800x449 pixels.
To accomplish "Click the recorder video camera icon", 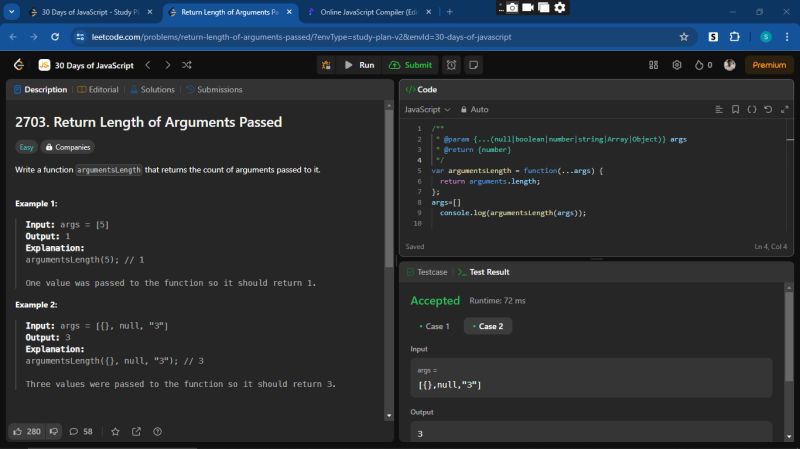I will [x=528, y=7].
